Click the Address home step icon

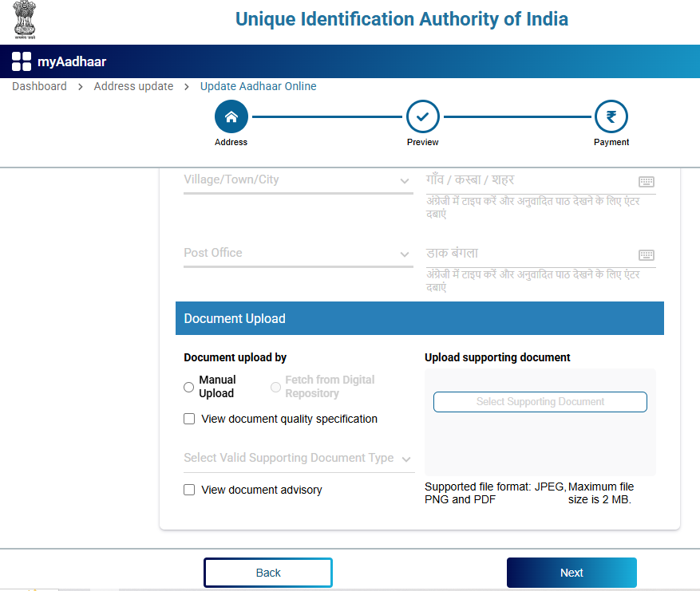231,116
